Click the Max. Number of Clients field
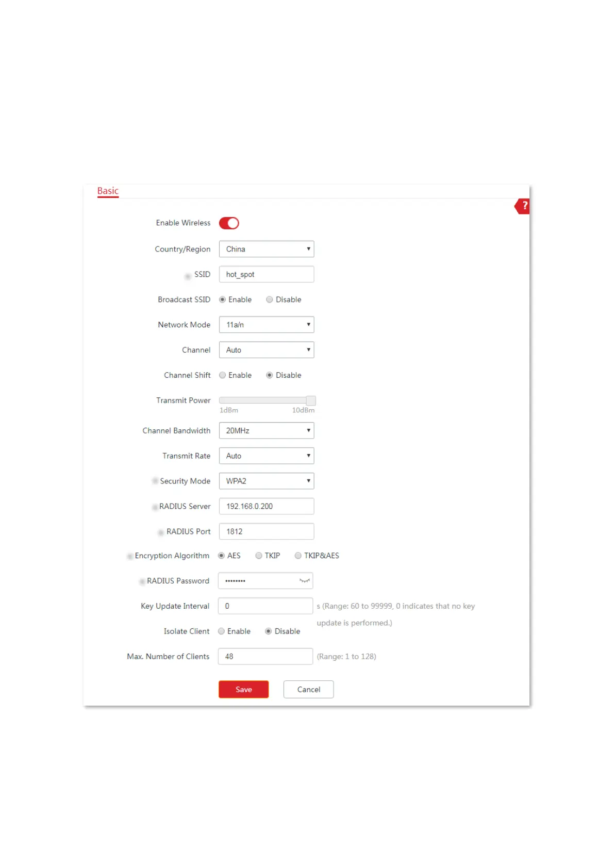614x868 pixels. (265, 657)
